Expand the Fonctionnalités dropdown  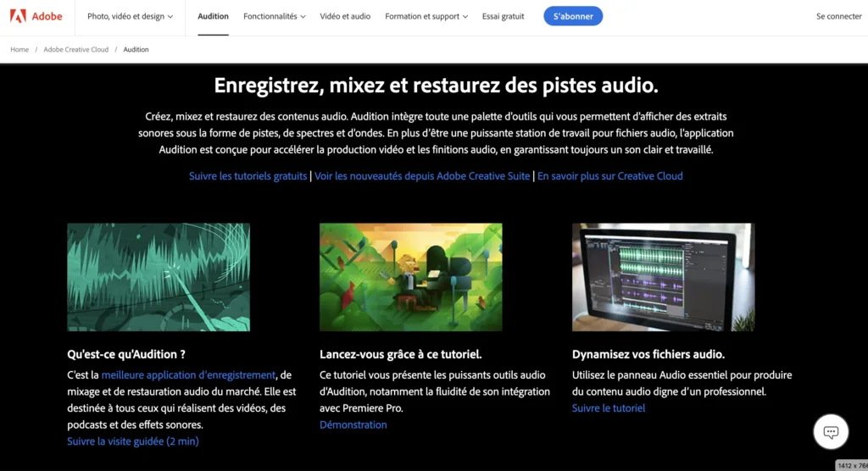point(274,16)
